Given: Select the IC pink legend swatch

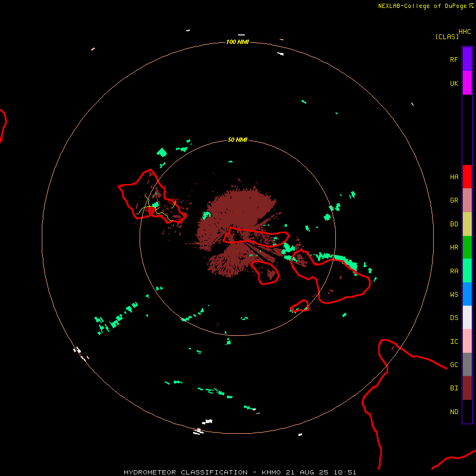Looking at the screenshot, I should tap(467, 341).
